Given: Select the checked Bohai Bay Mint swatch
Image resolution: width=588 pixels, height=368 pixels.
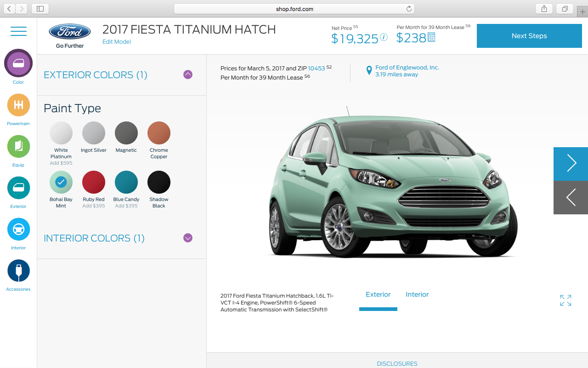Looking at the screenshot, I should coord(61,183).
